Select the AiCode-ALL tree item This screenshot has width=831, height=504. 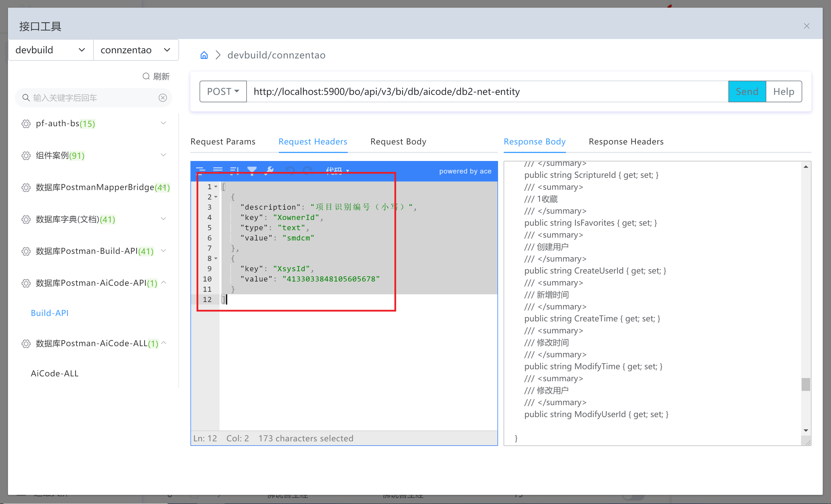tap(55, 374)
